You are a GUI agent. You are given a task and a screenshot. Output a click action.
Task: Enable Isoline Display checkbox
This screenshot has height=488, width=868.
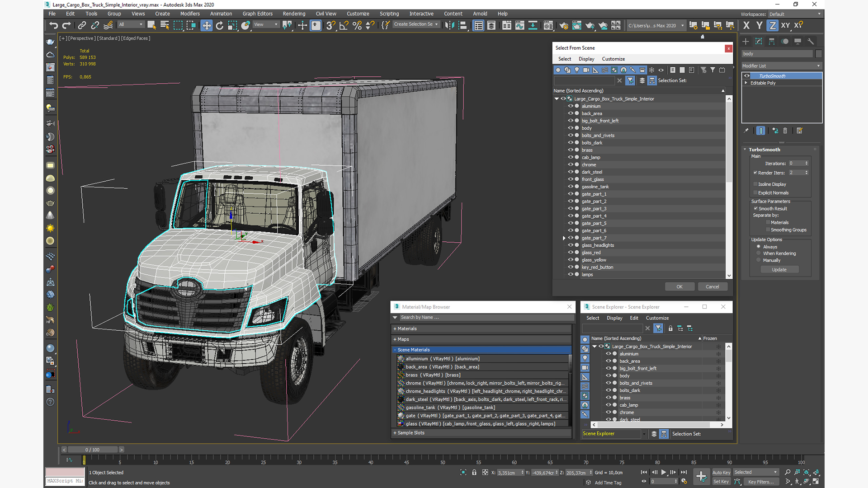pos(755,184)
